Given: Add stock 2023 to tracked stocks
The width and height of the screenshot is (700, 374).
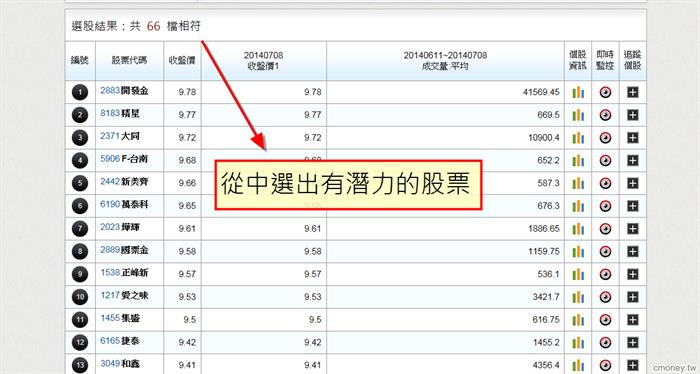Looking at the screenshot, I should click(x=633, y=229).
